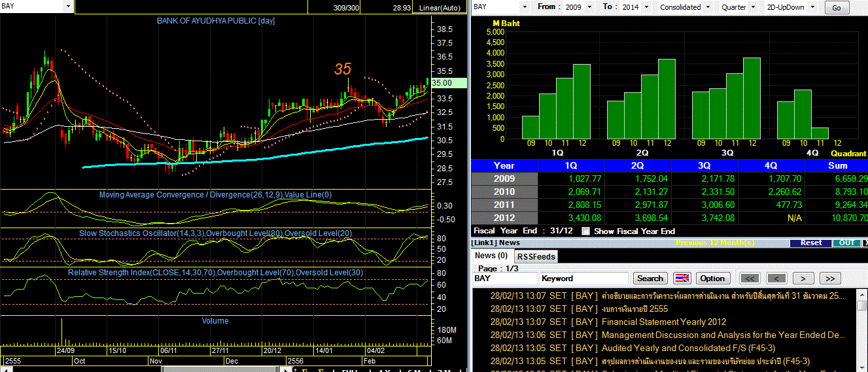Select the 2009 year row label
Viewport: 868px width, 372px height.
[x=504, y=178]
